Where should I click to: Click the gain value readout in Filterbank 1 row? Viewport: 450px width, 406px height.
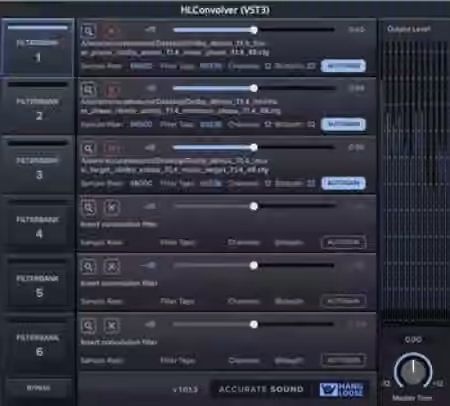point(356,30)
